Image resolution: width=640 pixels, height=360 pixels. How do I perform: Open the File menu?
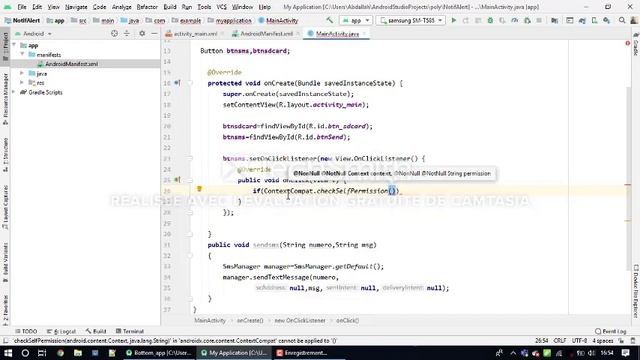(x=22, y=7)
